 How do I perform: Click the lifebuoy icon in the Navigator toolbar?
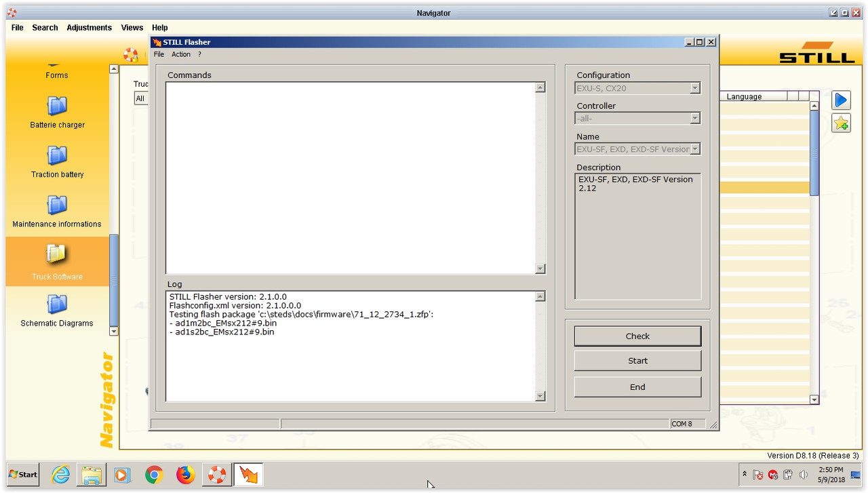click(131, 55)
